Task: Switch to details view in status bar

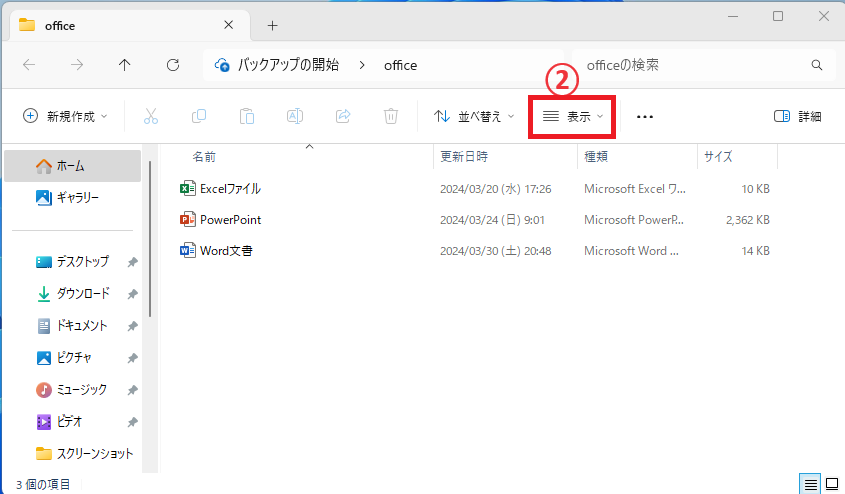Action: tap(811, 484)
